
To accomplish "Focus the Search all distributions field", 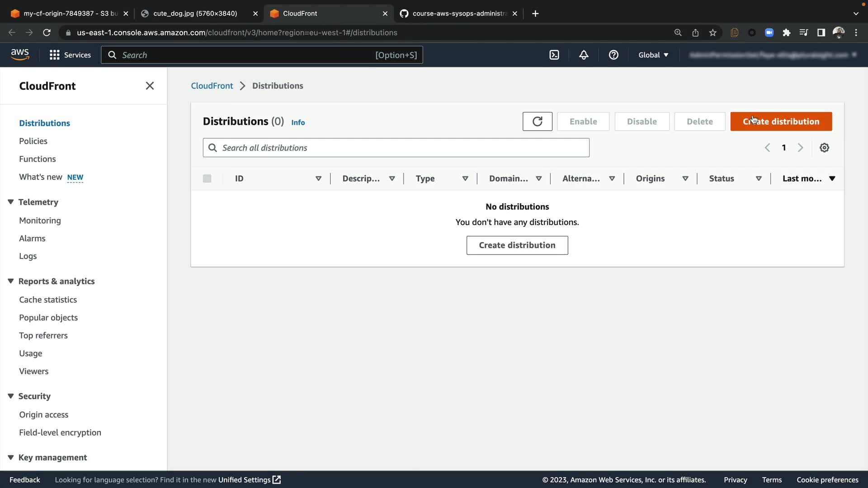I will pyautogui.click(x=396, y=148).
